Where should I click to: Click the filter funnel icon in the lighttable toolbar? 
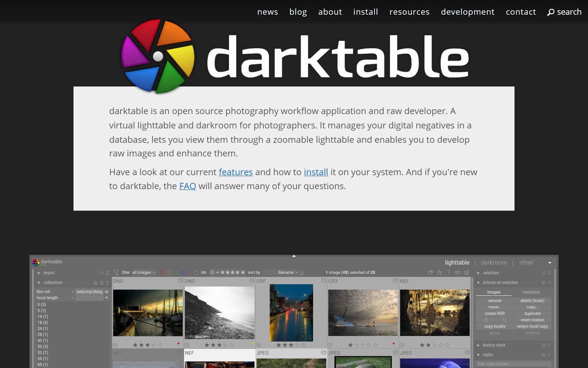[x=116, y=273]
